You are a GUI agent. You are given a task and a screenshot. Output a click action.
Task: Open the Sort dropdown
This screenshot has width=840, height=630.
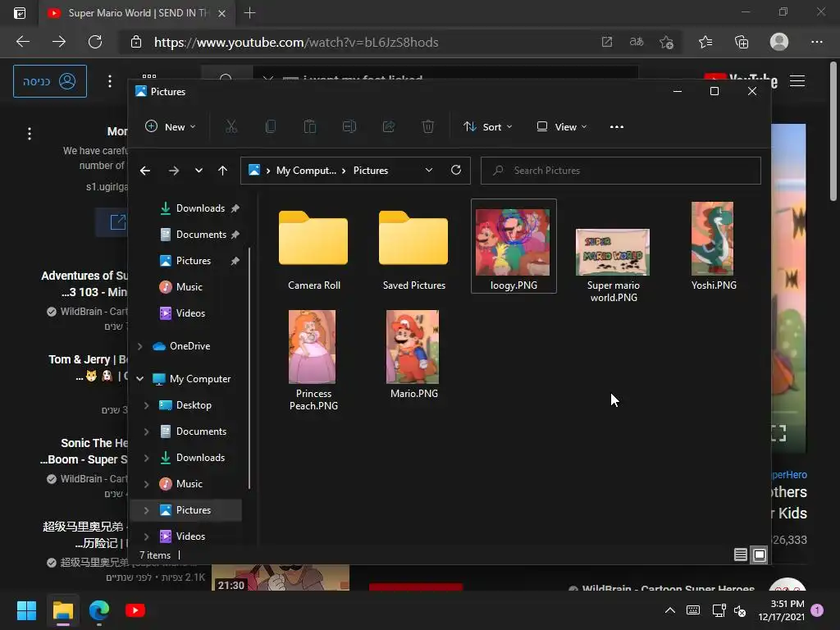pyautogui.click(x=487, y=127)
